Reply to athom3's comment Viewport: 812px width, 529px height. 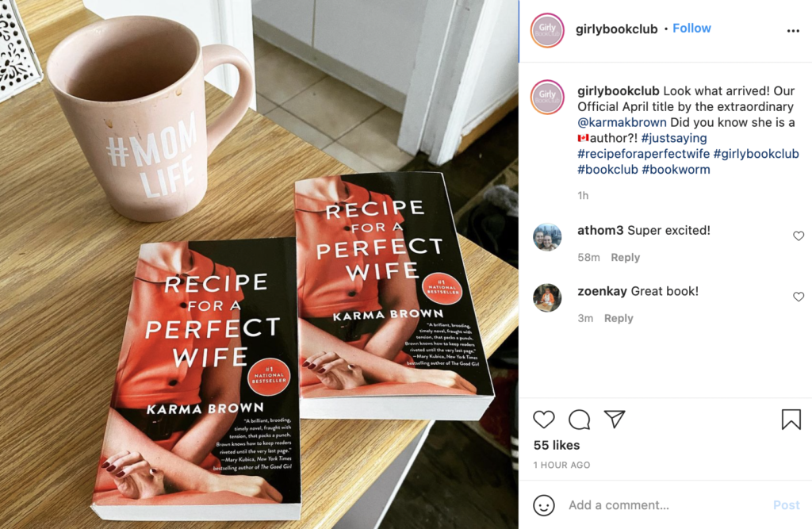tap(625, 257)
